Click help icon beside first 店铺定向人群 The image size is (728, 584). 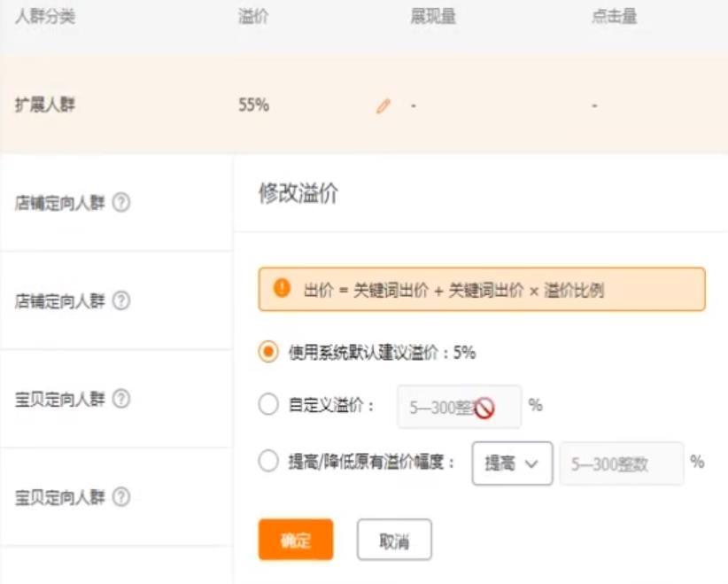[122, 203]
